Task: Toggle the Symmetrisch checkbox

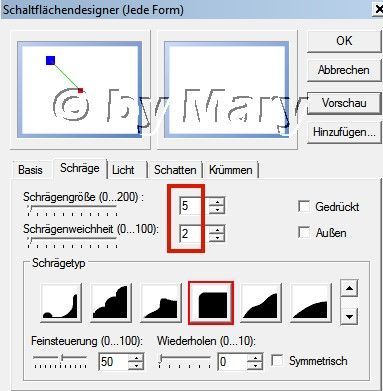Action: [x=277, y=360]
